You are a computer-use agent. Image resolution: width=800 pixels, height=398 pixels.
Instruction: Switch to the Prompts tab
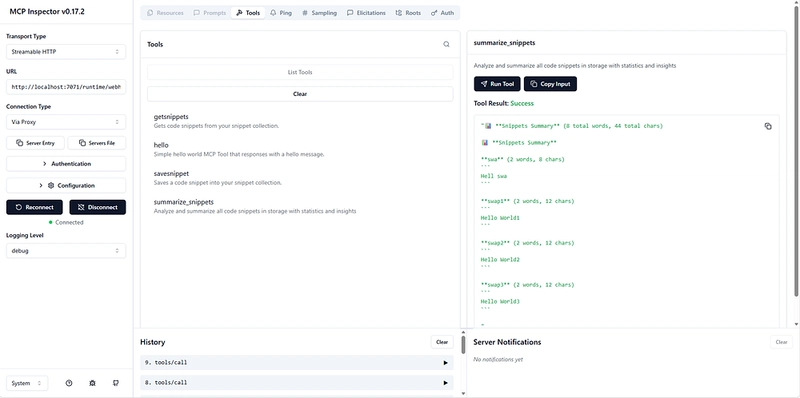pyautogui.click(x=209, y=13)
